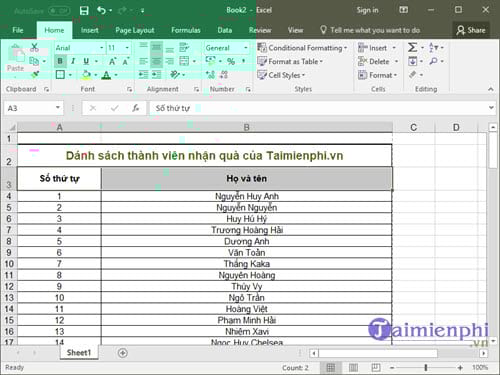Switch to Normal view in status bar
The image size is (500, 375).
click(x=331, y=367)
